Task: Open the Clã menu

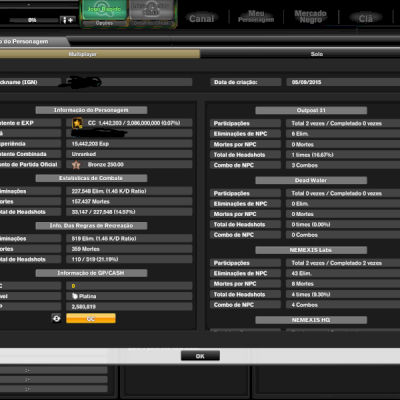Action: pyautogui.click(x=366, y=18)
